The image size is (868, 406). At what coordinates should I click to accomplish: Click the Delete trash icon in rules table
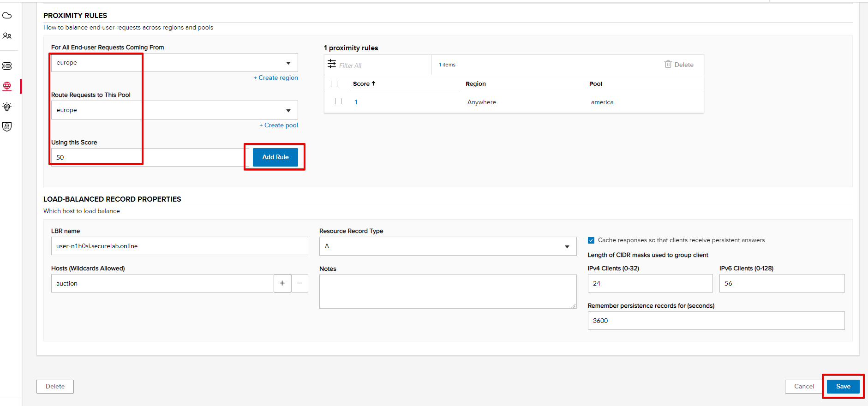679,65
